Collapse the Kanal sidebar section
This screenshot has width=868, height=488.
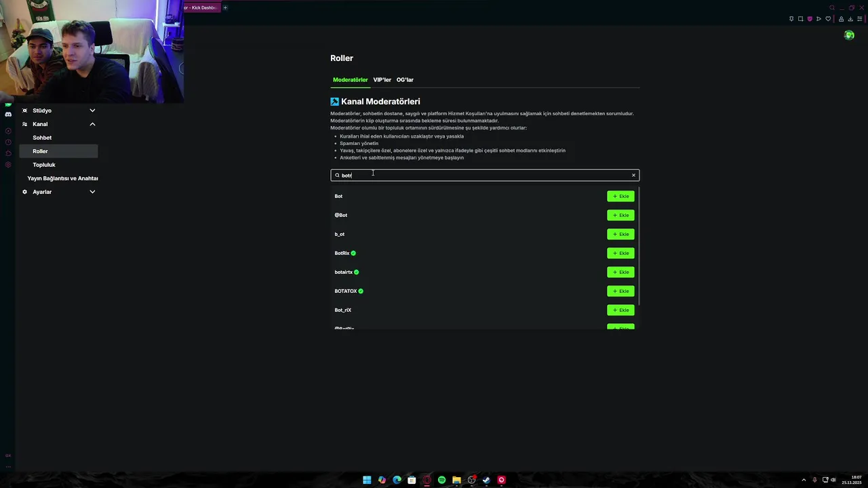click(92, 124)
